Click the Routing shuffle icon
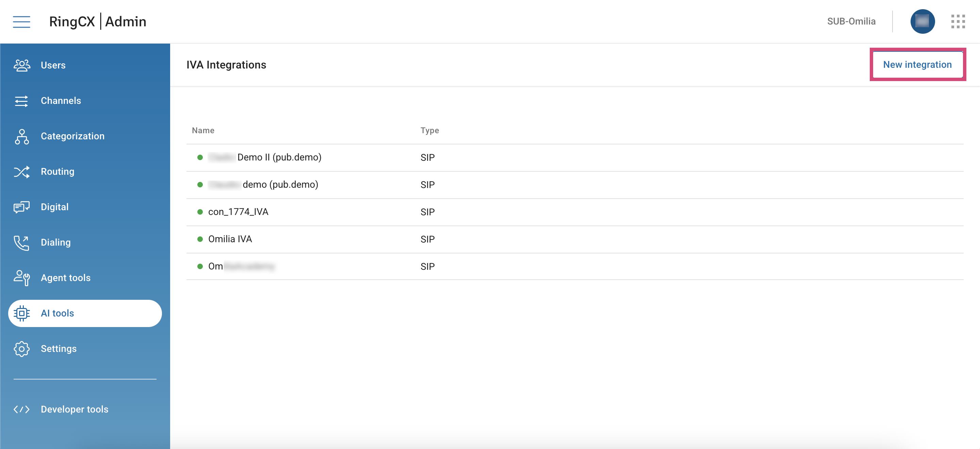980x449 pixels. click(22, 172)
